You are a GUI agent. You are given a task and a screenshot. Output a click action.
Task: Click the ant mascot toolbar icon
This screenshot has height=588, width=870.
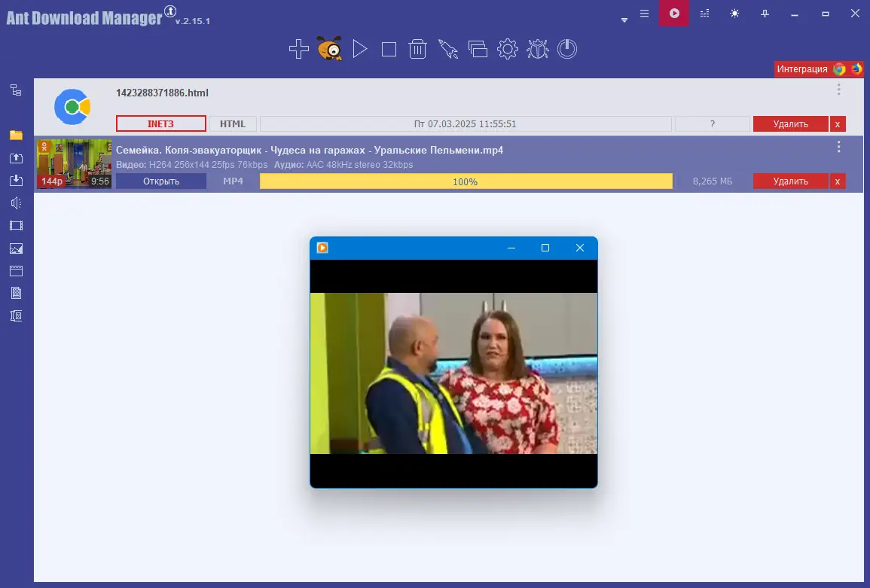click(330, 48)
